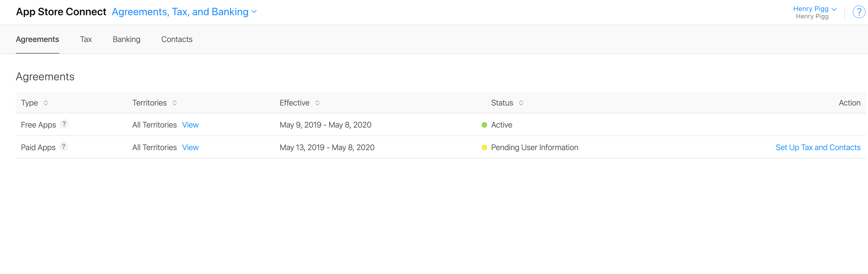Expand Agreements, Tax, and Banking dropdown
Viewport: 868px width, 274px height.
coord(184,12)
